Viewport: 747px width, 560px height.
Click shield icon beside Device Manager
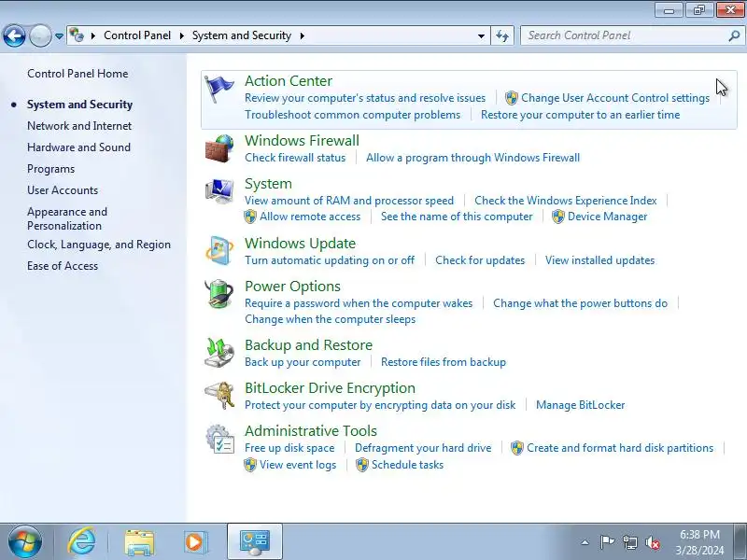pos(558,217)
